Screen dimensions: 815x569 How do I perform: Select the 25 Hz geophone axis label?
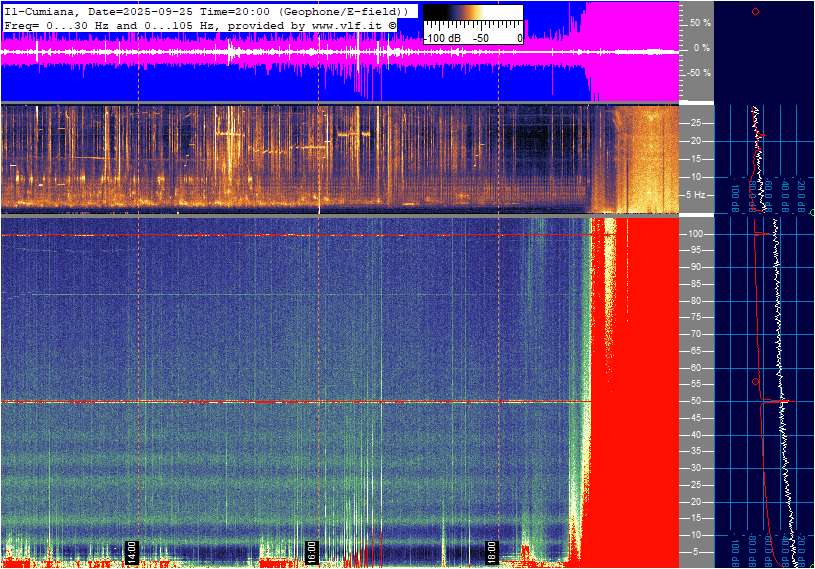coord(695,123)
